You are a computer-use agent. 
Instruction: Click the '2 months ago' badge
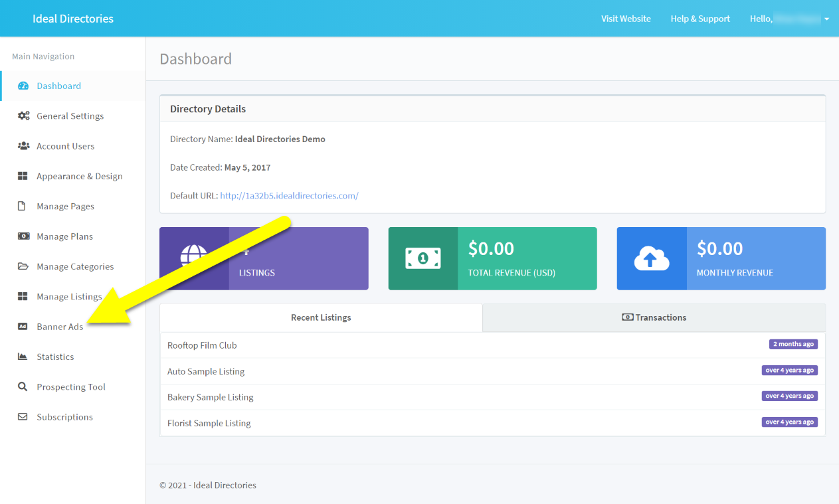tap(793, 345)
